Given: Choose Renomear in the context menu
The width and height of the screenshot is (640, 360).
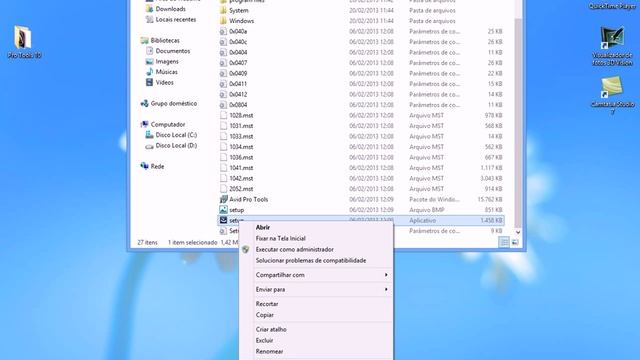Looking at the screenshot, I should [x=269, y=351].
